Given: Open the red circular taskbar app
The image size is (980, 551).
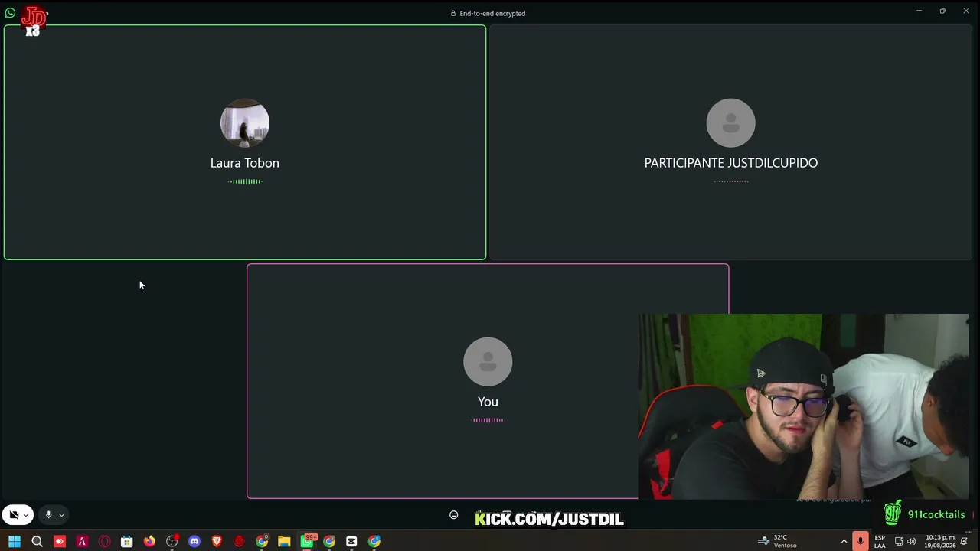Looking at the screenshot, I should point(240,542).
